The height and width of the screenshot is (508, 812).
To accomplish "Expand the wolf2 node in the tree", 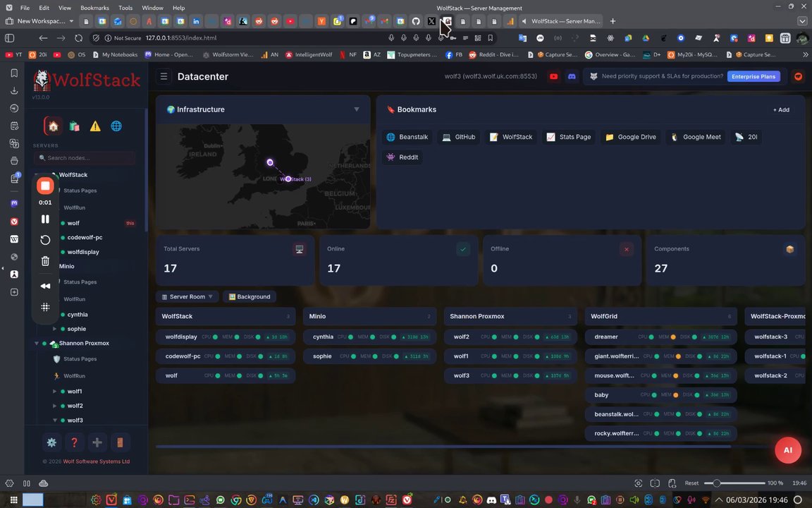I will click(54, 406).
